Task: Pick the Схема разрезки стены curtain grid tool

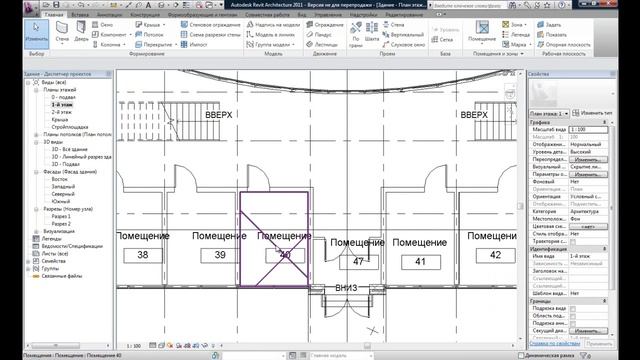Action: coord(211,35)
